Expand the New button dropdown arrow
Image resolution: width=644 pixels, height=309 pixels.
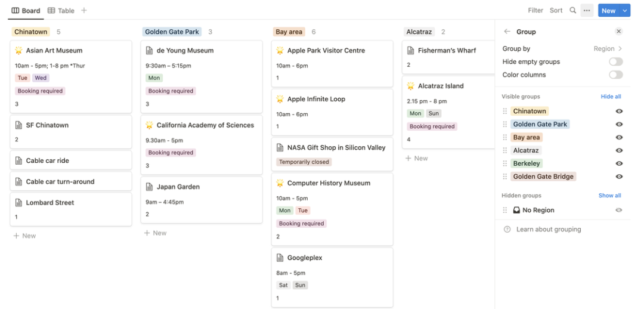pos(625,11)
